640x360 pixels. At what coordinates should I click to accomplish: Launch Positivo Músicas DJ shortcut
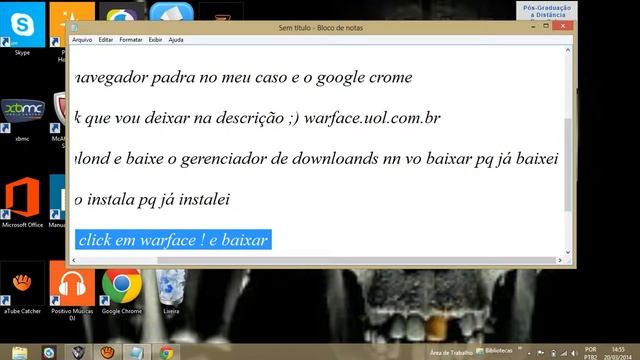click(72, 284)
